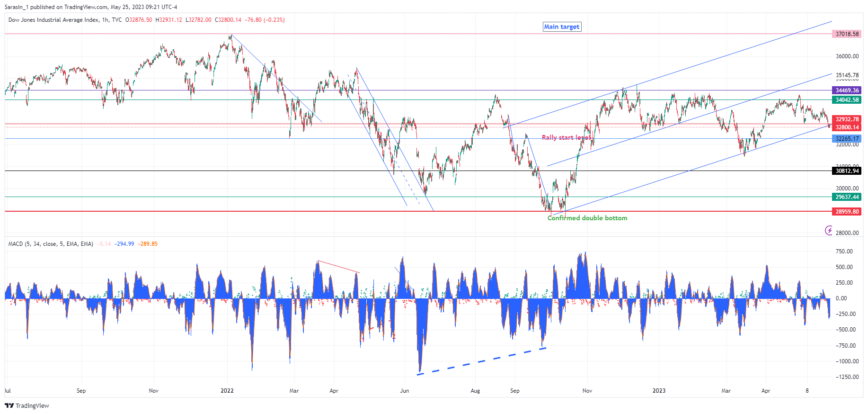Click the red 32800.14 current price label
This screenshot has width=868, height=414.
tap(847, 127)
